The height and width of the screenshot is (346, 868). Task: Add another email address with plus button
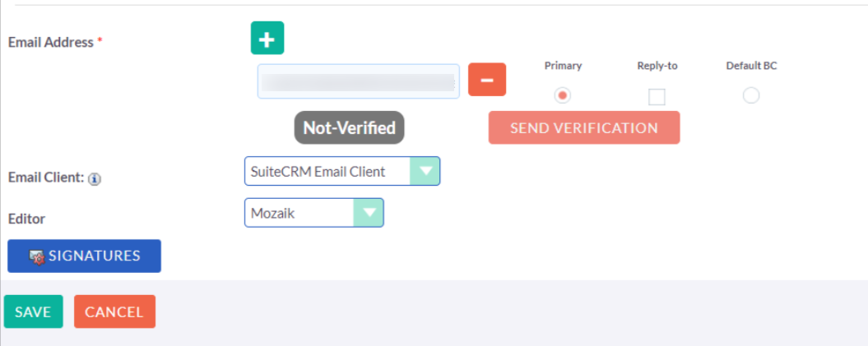pyautogui.click(x=267, y=38)
